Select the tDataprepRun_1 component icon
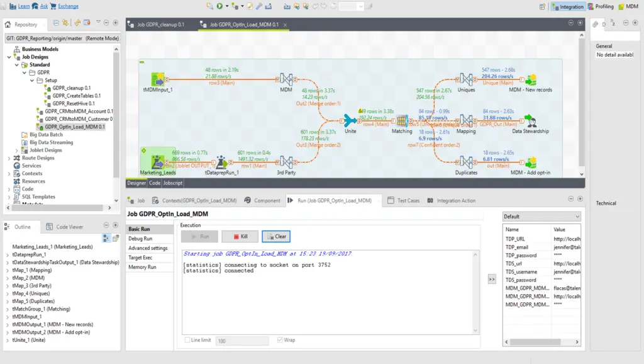The width and height of the screenshot is (644, 364). (221, 162)
